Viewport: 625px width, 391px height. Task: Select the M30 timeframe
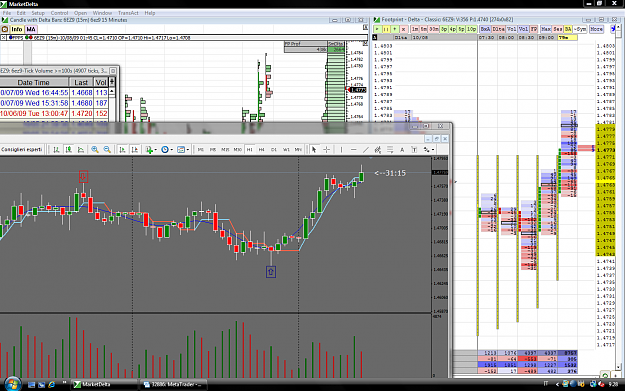[x=238, y=149]
